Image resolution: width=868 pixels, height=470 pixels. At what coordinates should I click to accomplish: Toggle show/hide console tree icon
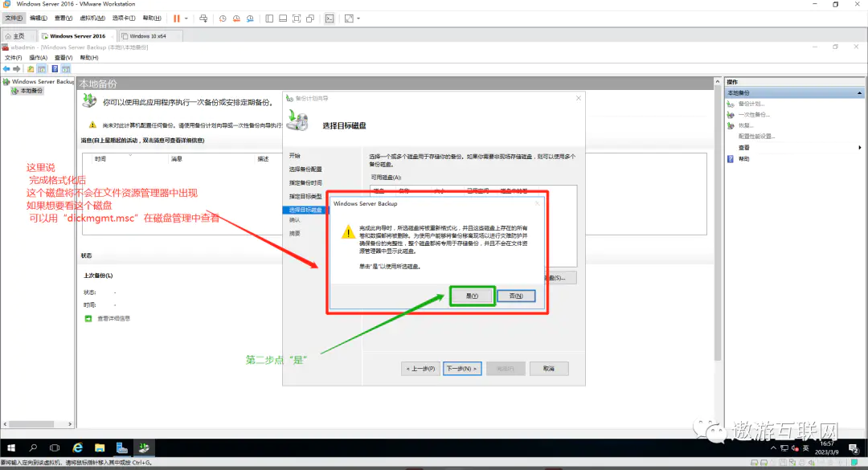pos(42,68)
